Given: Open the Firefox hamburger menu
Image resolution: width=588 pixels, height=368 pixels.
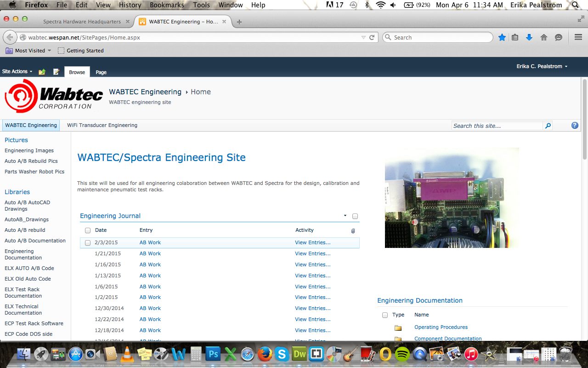Looking at the screenshot, I should click(578, 37).
